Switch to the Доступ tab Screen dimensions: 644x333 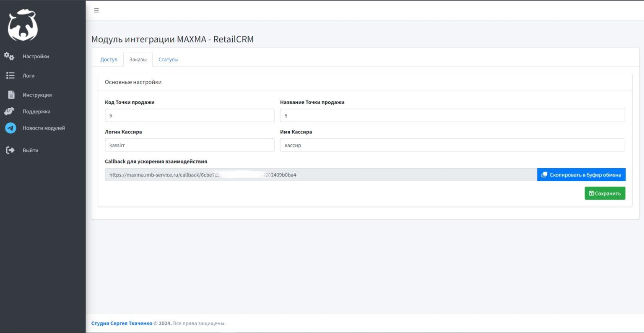pyautogui.click(x=109, y=60)
